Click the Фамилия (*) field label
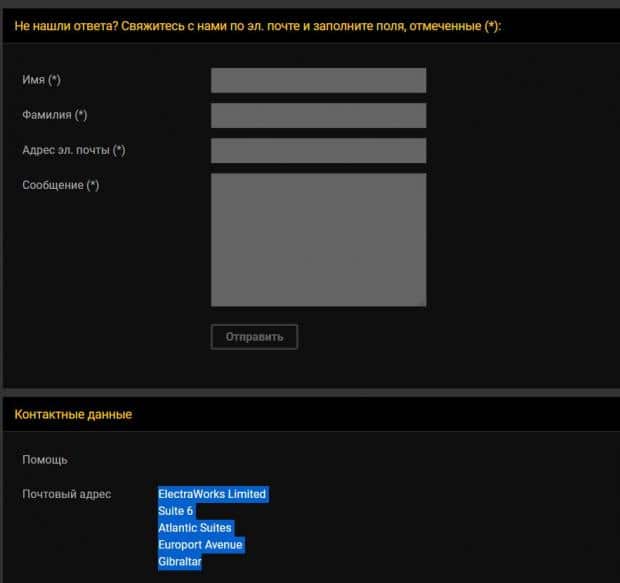This screenshot has height=583, width=620. [55, 115]
